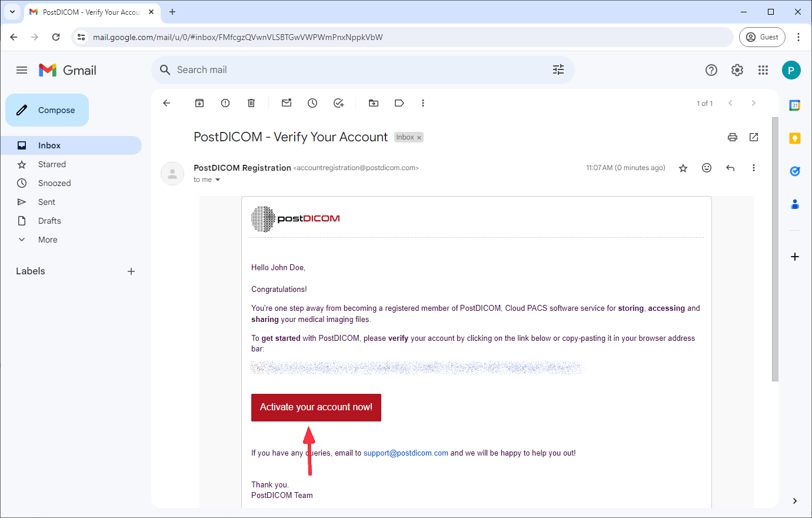This screenshot has height=518, width=812.
Task: Open Google Calendar from the side panel
Action: tap(794, 105)
